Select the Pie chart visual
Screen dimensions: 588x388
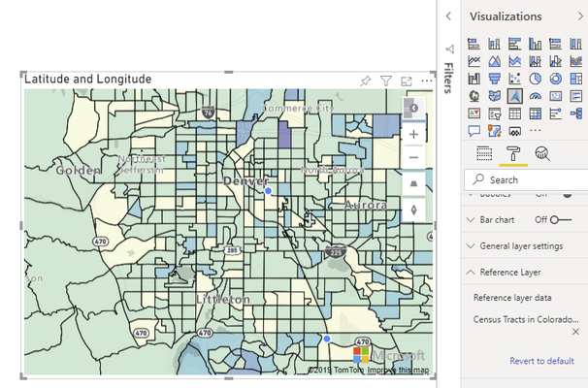coord(536,79)
